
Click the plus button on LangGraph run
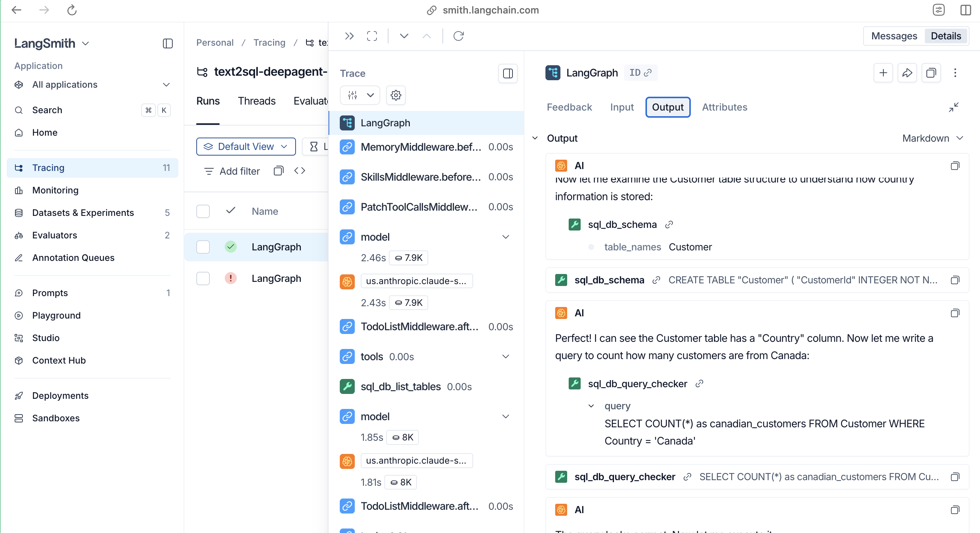(883, 72)
